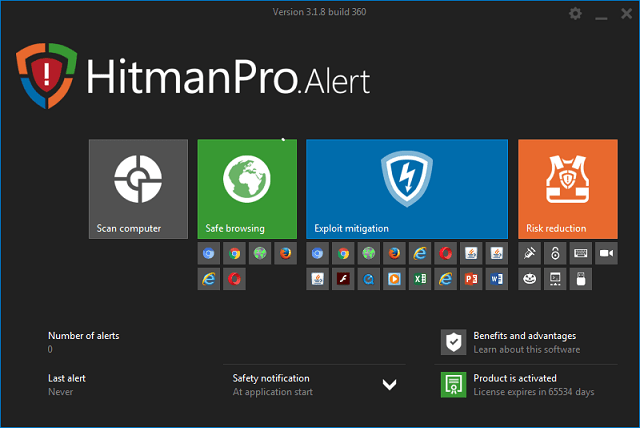
Task: Click network console icon under Risk reduction
Action: (x=555, y=279)
